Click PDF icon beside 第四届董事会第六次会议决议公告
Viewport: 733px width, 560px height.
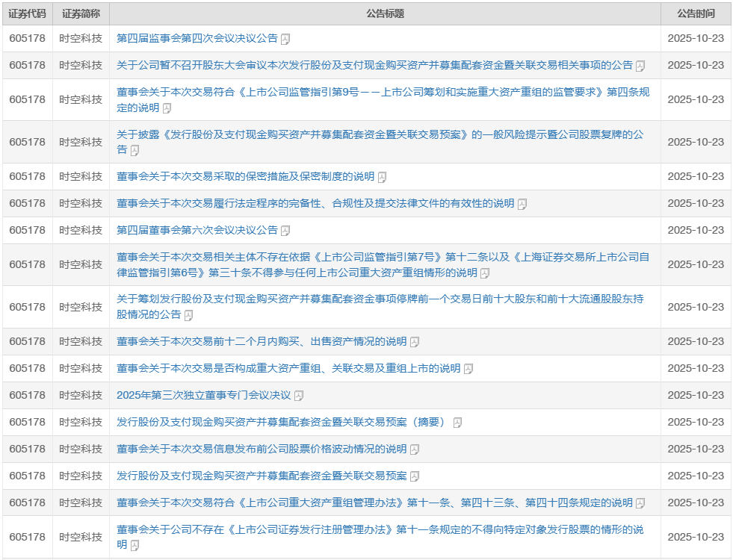click(x=285, y=231)
